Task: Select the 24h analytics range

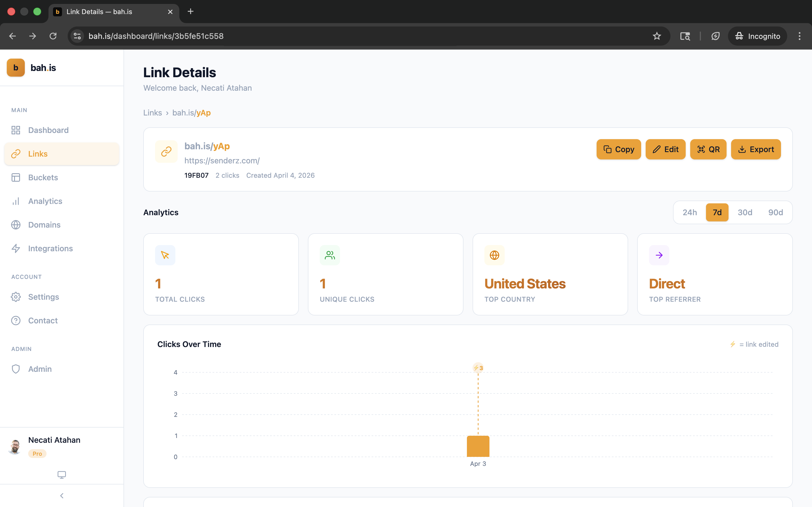Action: (690, 212)
